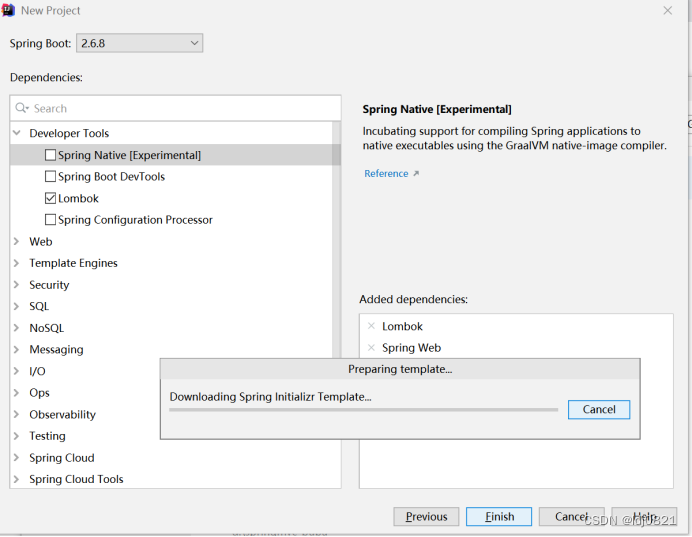Expand the NoSQL category
Viewport: 692px width, 537px height.
(17, 328)
